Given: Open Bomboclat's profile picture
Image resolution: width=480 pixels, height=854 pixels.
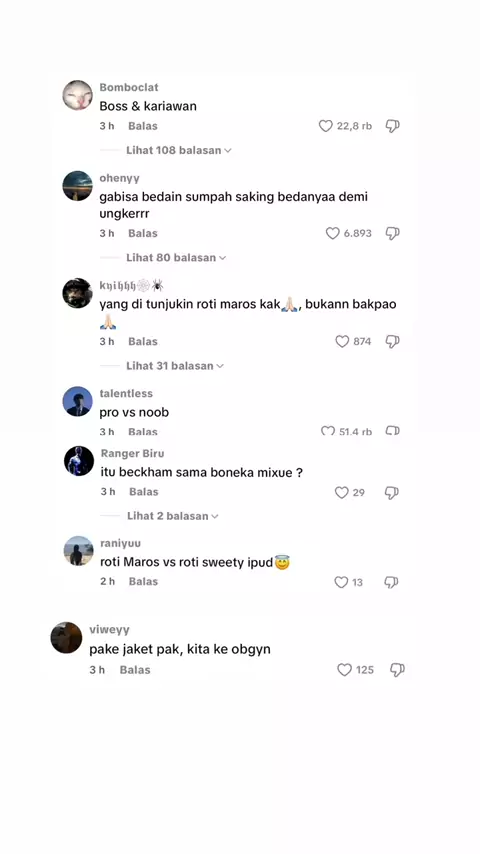Looking at the screenshot, I should pyautogui.click(x=77, y=95).
